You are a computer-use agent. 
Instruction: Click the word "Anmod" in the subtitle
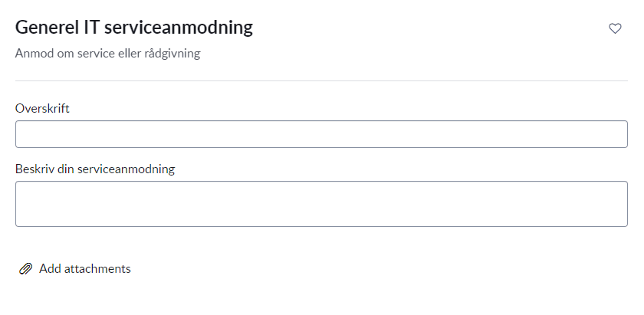pyautogui.click(x=33, y=54)
